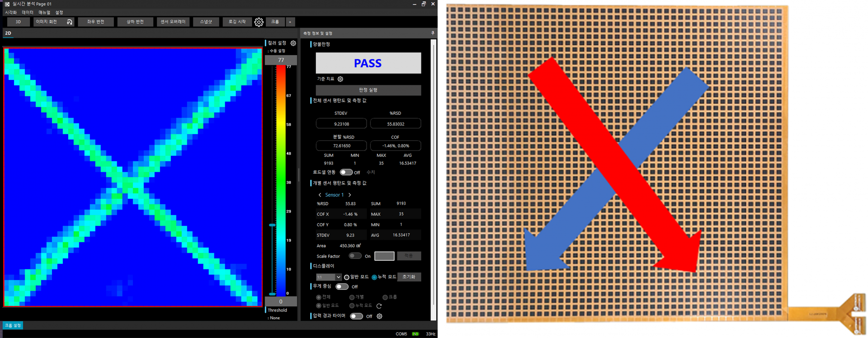Click the color scale maximum value 77 field
The height and width of the screenshot is (338, 868).
pyautogui.click(x=281, y=60)
